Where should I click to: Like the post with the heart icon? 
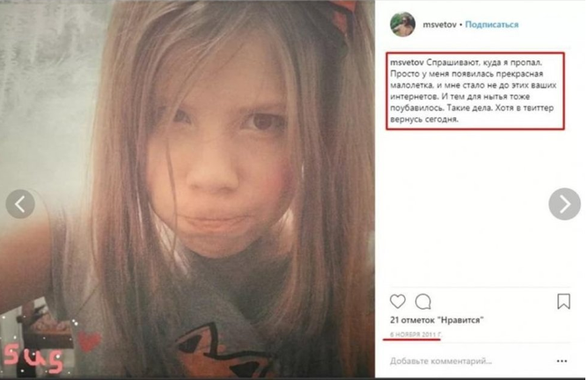click(398, 302)
